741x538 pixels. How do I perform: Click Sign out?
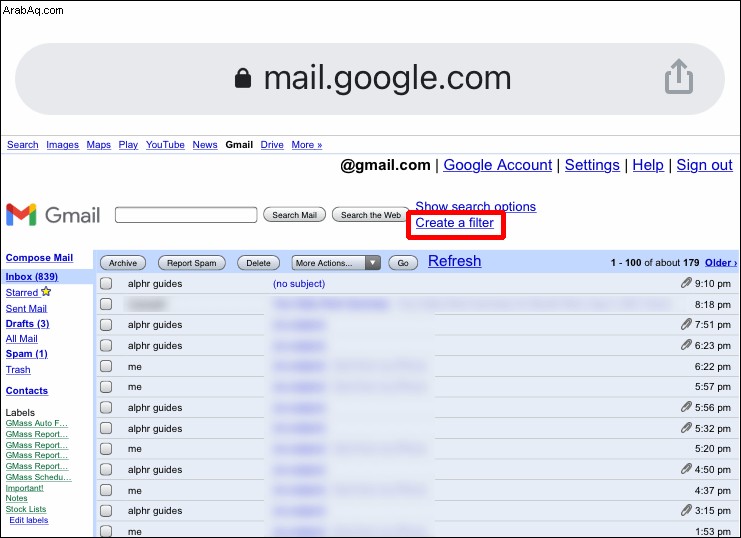(x=704, y=165)
